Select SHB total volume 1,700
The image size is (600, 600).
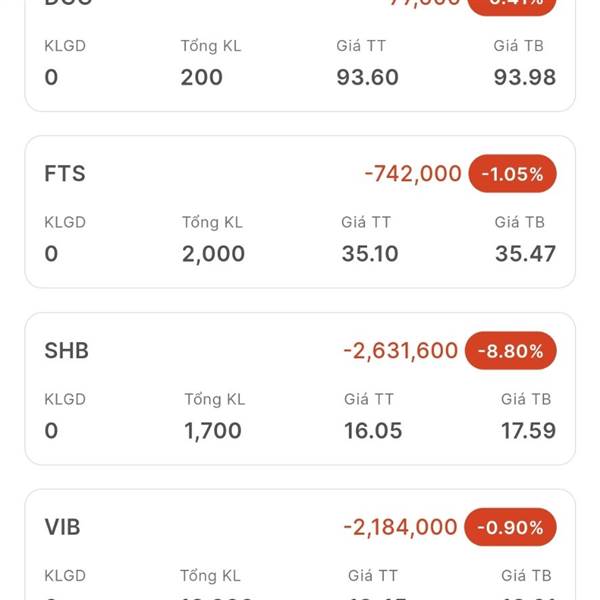213,431
